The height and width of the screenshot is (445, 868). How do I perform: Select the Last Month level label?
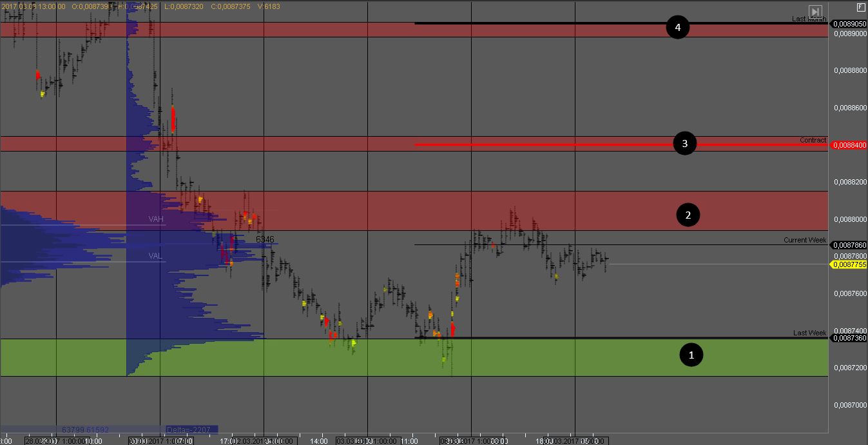[x=809, y=19]
